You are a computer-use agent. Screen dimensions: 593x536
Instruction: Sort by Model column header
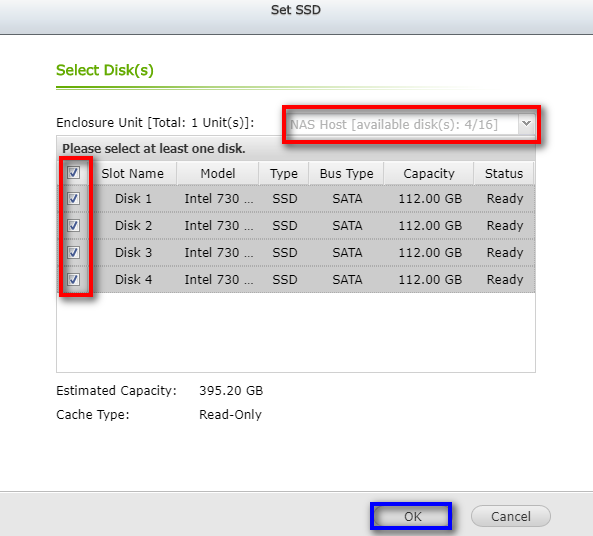click(218, 174)
